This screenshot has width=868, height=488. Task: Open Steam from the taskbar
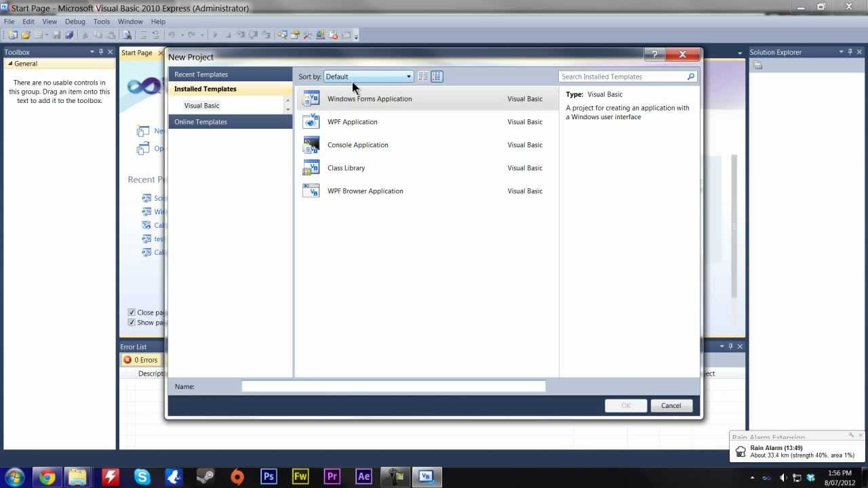[205, 477]
